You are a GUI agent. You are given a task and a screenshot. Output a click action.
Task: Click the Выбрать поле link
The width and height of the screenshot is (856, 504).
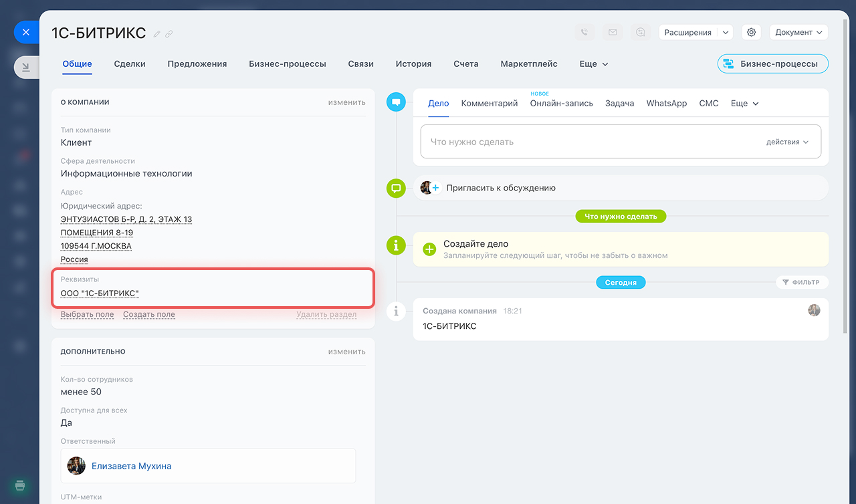tap(88, 314)
